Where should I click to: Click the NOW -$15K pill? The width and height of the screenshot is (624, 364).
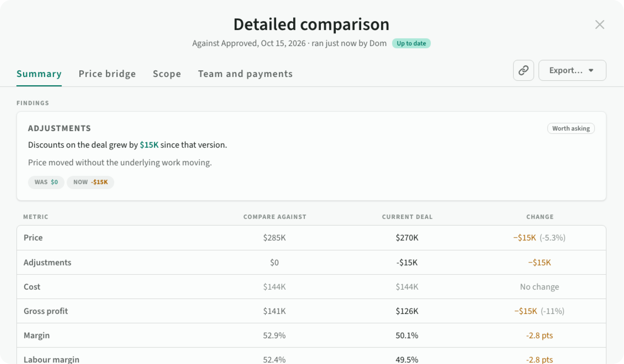(90, 182)
